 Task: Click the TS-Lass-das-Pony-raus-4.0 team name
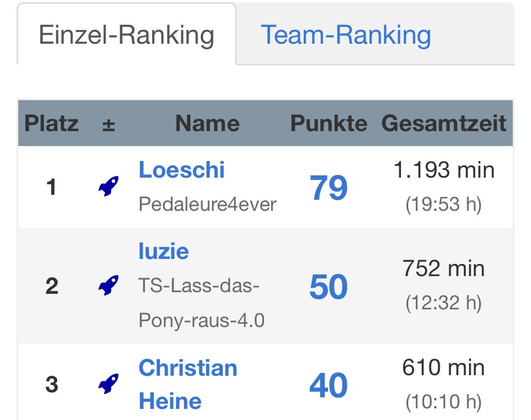coord(202,303)
